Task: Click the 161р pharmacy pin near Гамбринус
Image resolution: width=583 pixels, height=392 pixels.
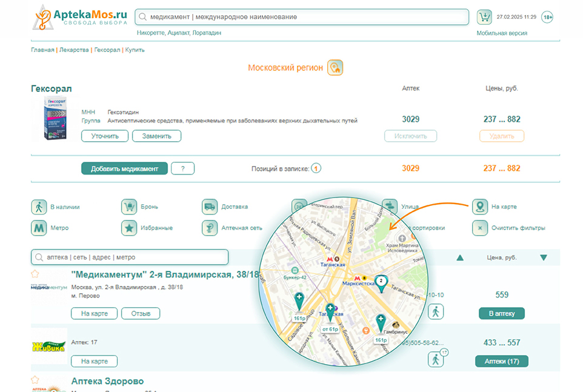Action: 381,324
